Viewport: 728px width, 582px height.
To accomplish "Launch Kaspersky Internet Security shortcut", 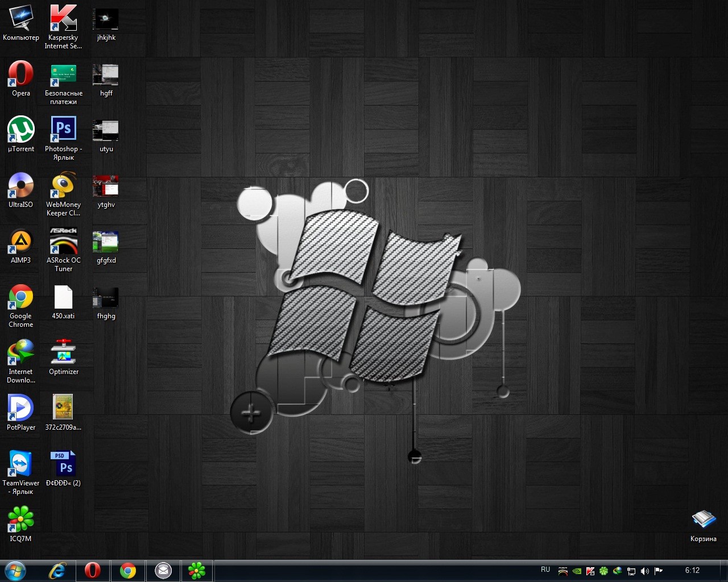I will pyautogui.click(x=63, y=27).
